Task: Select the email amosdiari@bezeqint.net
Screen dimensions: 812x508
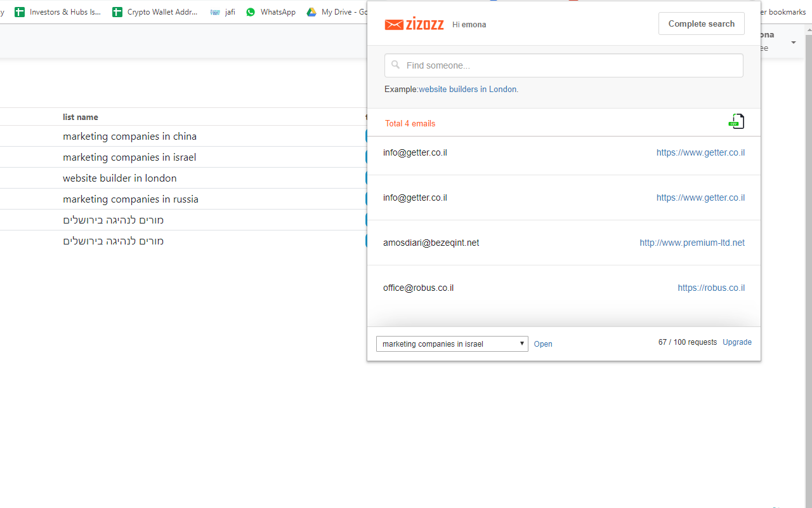Action: [x=431, y=243]
